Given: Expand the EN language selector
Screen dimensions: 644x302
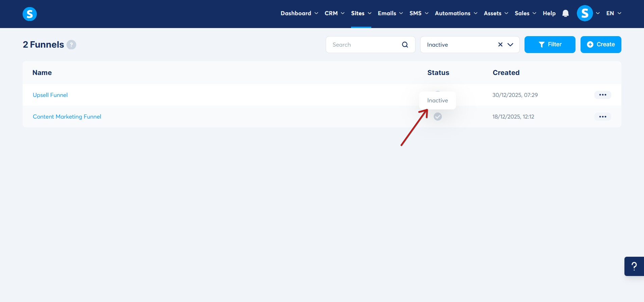Looking at the screenshot, I should (x=614, y=13).
